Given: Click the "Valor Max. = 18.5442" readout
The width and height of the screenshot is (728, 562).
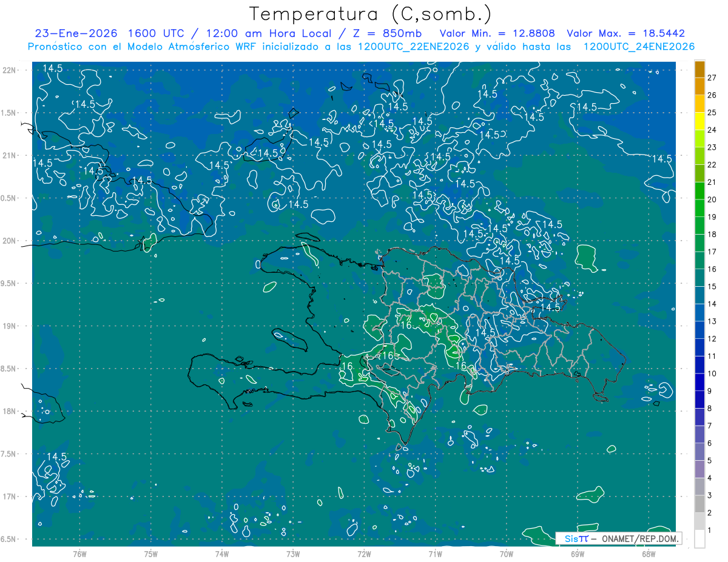Looking at the screenshot, I should tap(625, 33).
